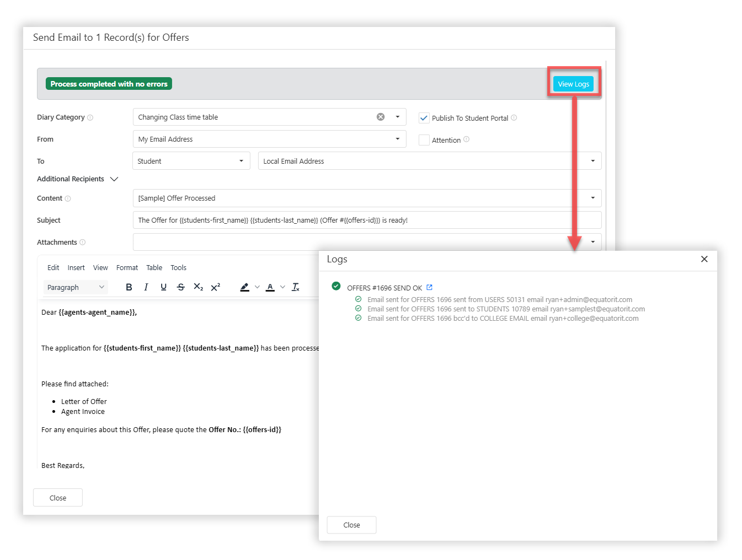Open the Student recipient type dropdown
Screen dimensions: 742x560
tap(191, 161)
